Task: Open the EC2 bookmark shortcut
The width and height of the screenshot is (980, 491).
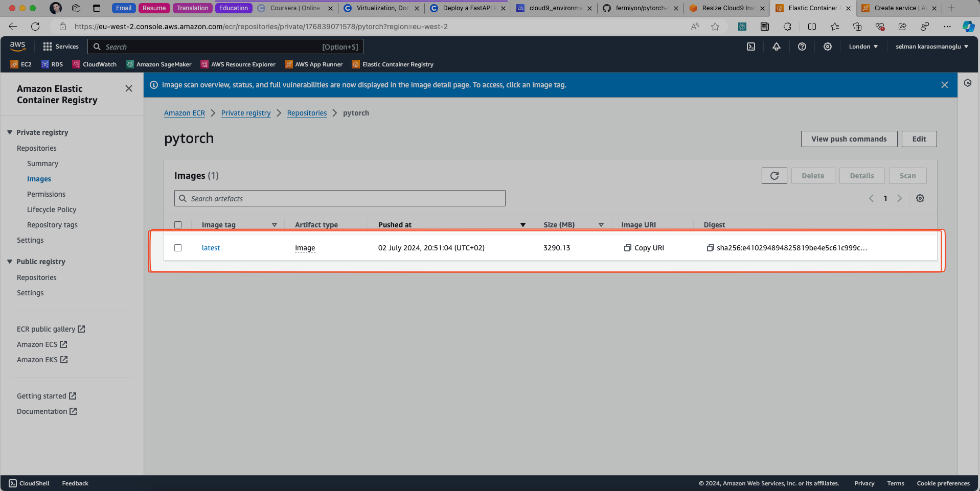Action: pos(21,64)
